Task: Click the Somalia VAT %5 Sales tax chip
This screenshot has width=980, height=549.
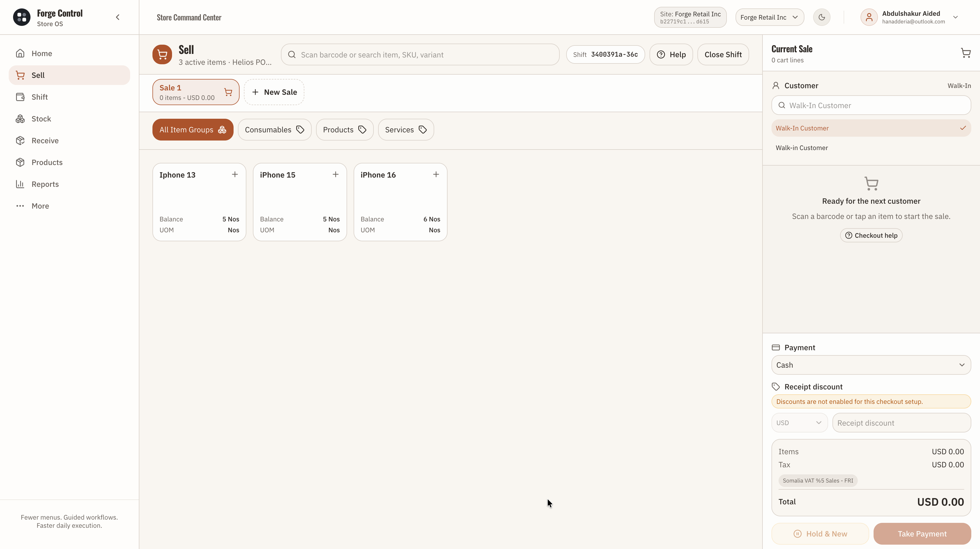Action: click(x=818, y=481)
